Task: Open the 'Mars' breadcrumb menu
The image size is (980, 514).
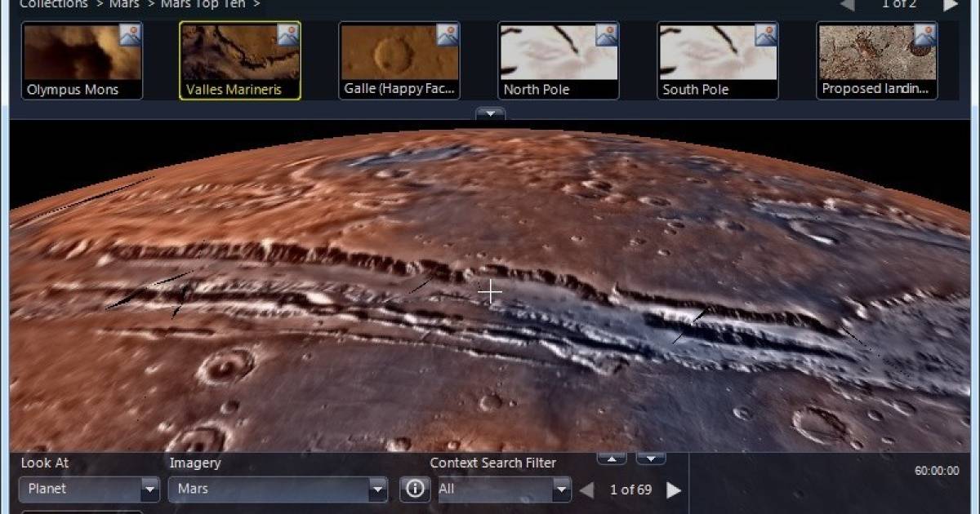Action: click(x=124, y=5)
